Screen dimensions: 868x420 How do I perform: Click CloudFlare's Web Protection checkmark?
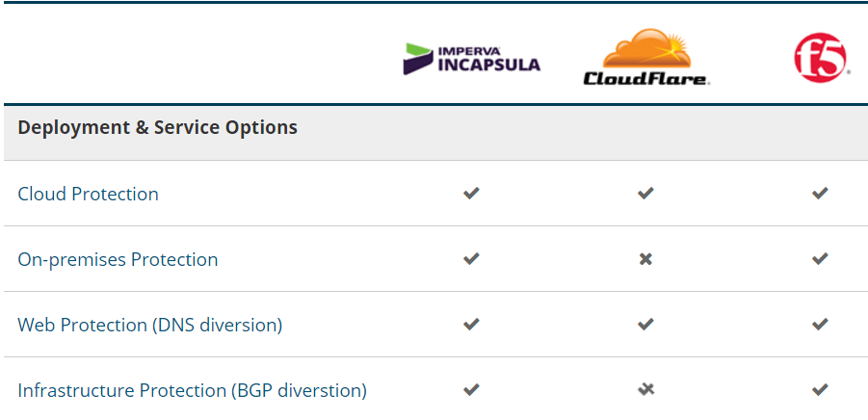pyautogui.click(x=645, y=325)
